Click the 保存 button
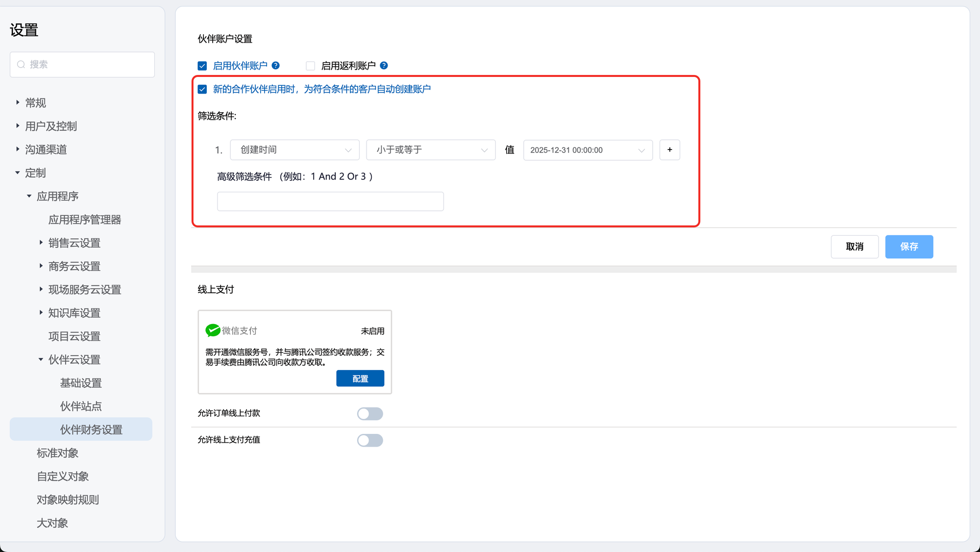This screenshot has width=980, height=552. (908, 247)
